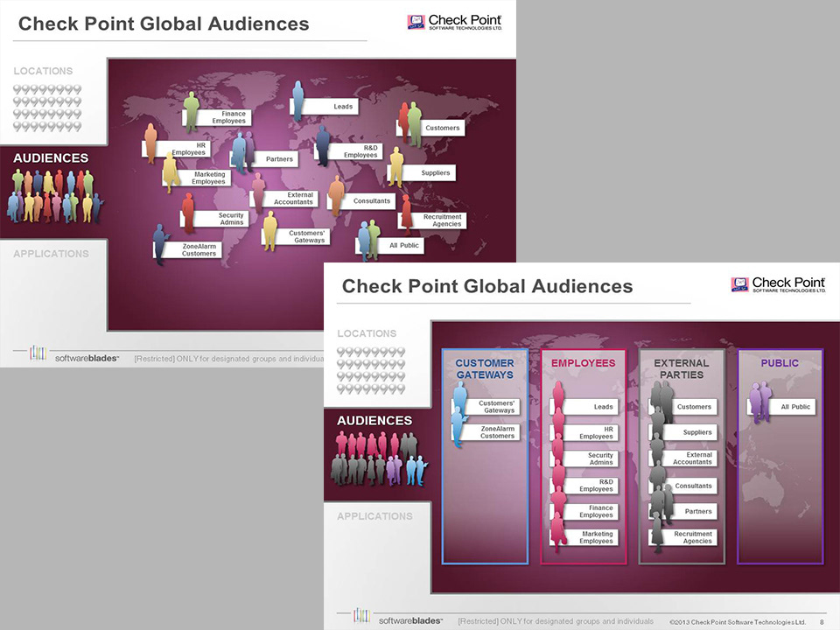Select the colorful audience crowd graphic on the world-map slide
The width and height of the screenshot is (840, 630).
tap(54, 196)
